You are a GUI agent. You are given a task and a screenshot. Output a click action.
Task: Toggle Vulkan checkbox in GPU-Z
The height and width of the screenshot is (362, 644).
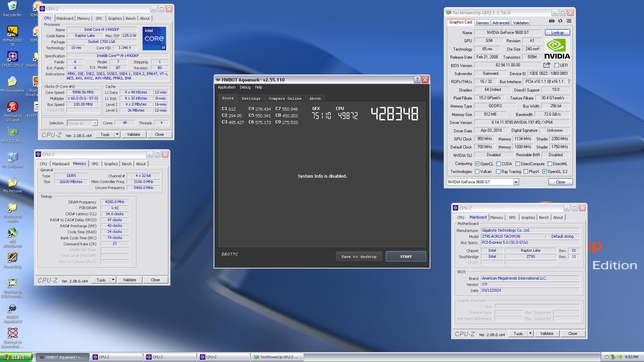coord(477,172)
